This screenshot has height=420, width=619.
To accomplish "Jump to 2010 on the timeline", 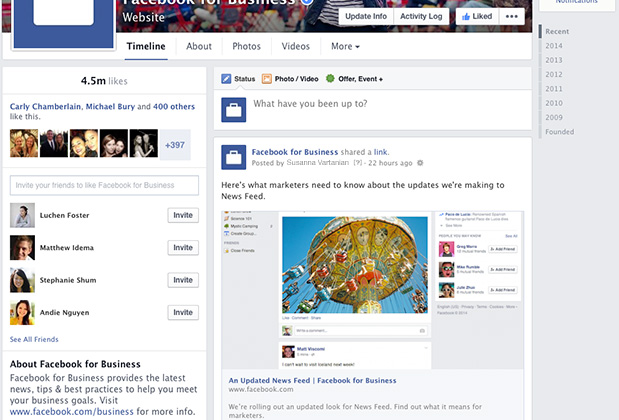I will pyautogui.click(x=554, y=103).
